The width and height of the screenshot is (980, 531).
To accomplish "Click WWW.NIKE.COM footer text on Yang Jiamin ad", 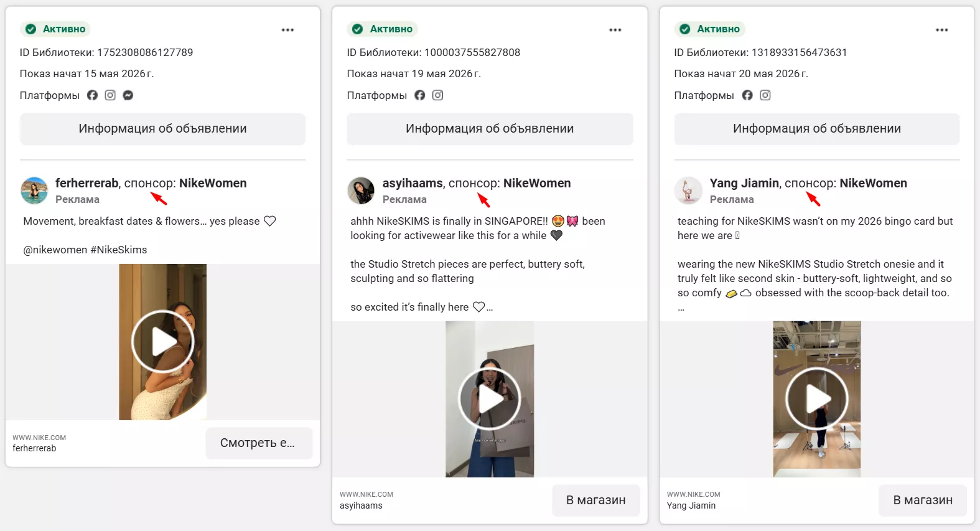I will [x=694, y=494].
